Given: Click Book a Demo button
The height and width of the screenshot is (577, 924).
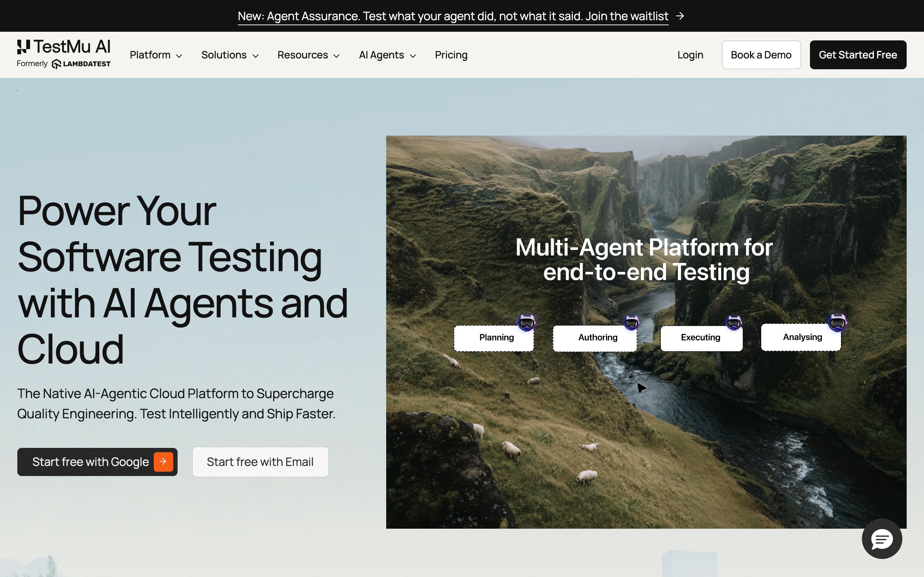Looking at the screenshot, I should [x=761, y=55].
